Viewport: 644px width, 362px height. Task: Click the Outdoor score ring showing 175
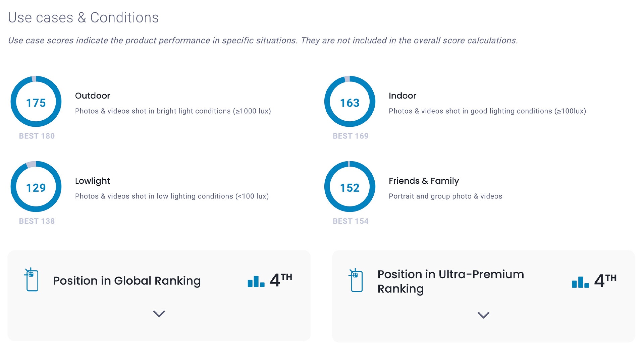[x=36, y=102]
